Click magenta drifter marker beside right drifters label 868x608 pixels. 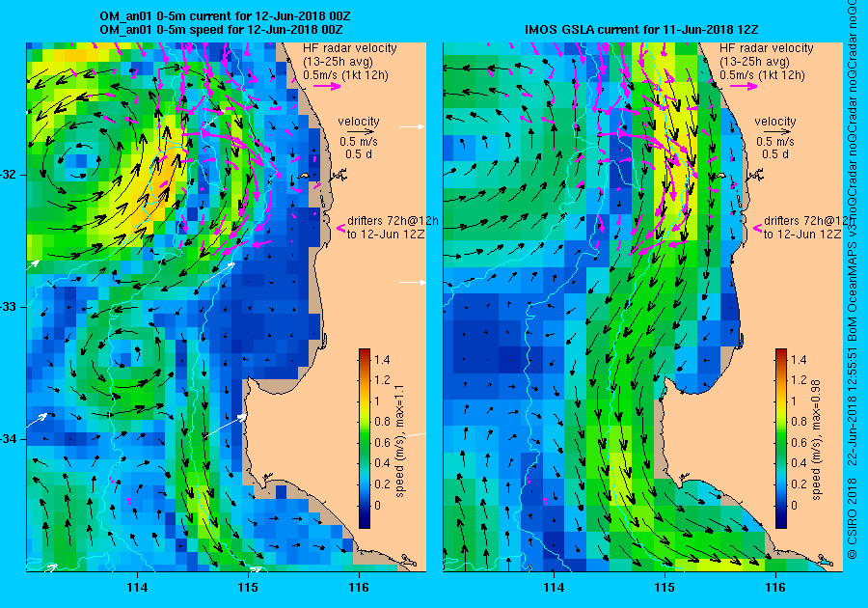coord(758,228)
